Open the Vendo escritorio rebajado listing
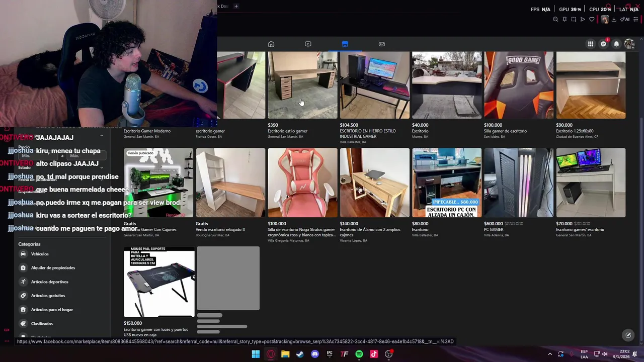The image size is (644, 362). [230, 193]
